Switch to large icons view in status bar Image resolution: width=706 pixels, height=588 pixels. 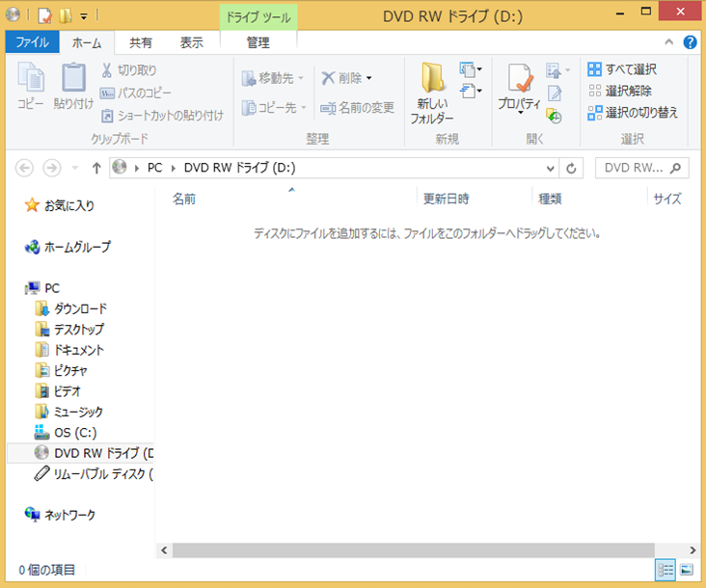point(687,570)
